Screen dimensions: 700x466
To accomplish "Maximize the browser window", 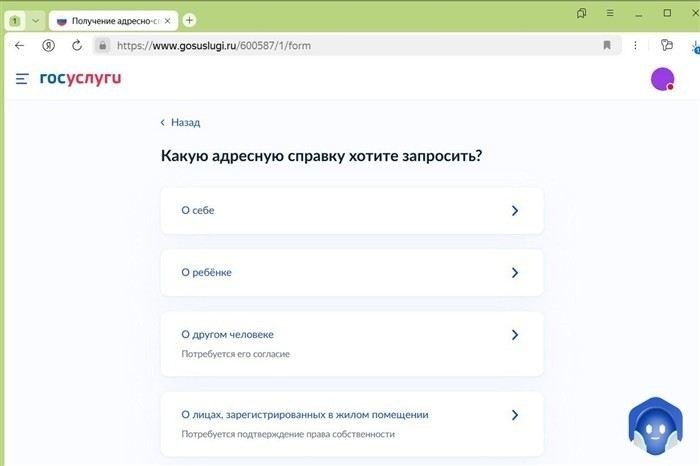I will 667,13.
